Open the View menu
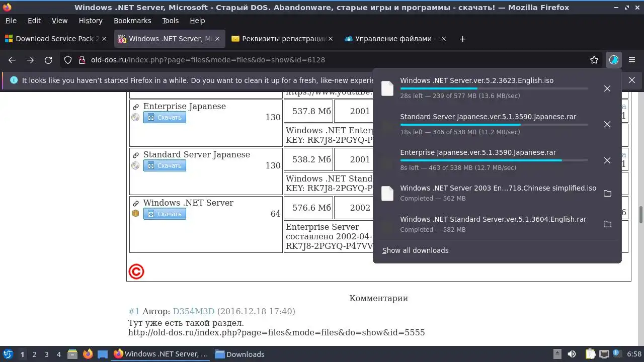Image resolution: width=644 pixels, height=362 pixels. coord(59,21)
